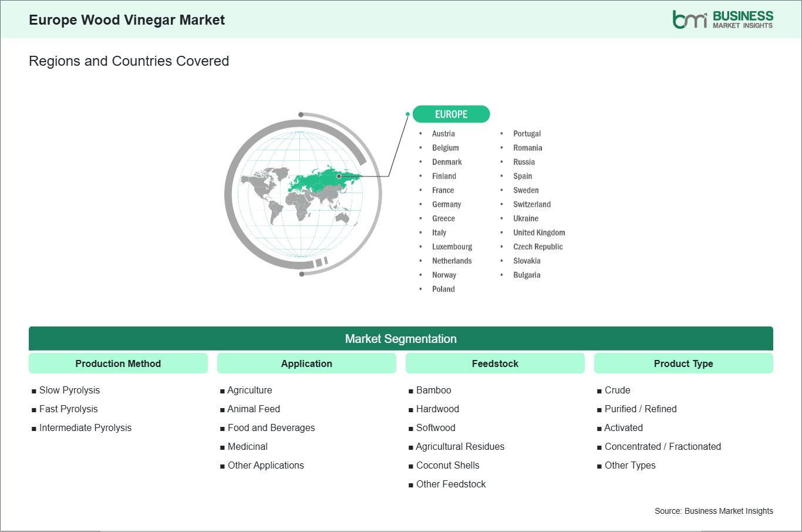
Task: Click the 'Europe Wood Vinegar Market' title
Action: pyautogui.click(x=127, y=20)
